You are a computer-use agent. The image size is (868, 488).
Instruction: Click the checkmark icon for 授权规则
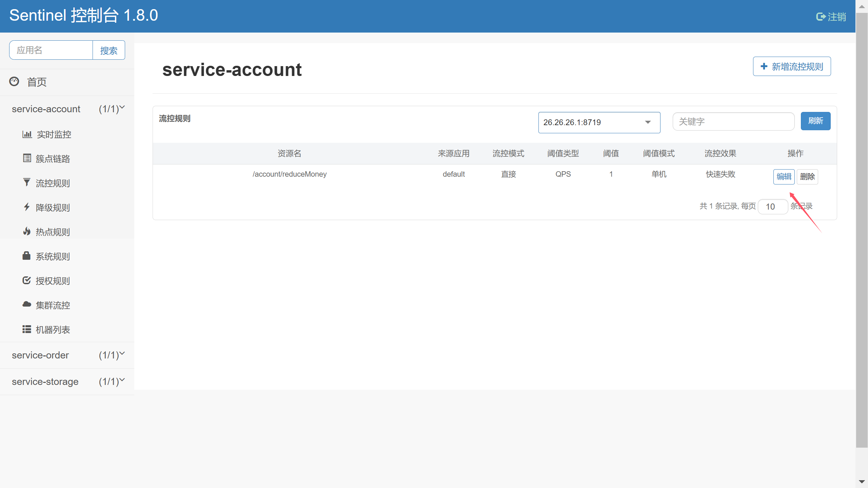[x=26, y=280]
